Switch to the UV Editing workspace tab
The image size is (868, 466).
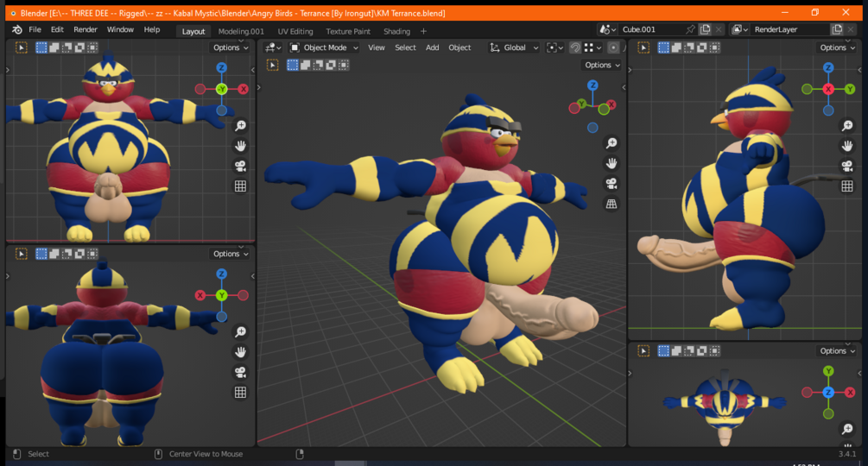coord(295,32)
